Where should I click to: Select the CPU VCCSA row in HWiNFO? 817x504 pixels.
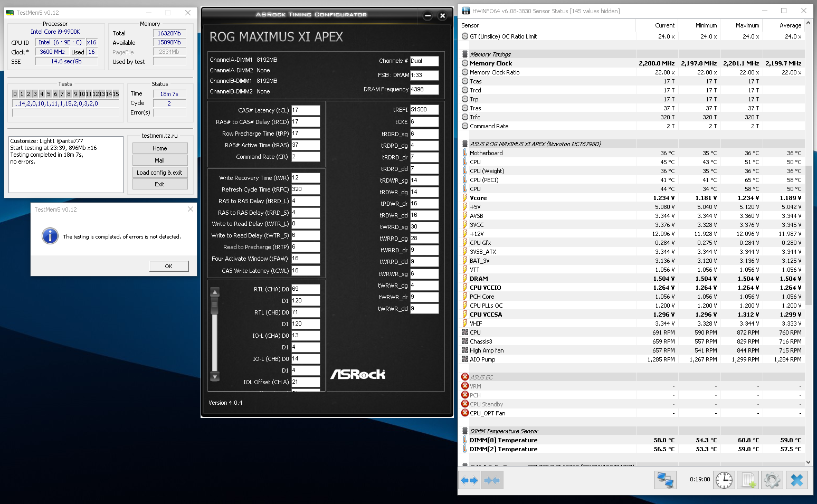click(632, 315)
